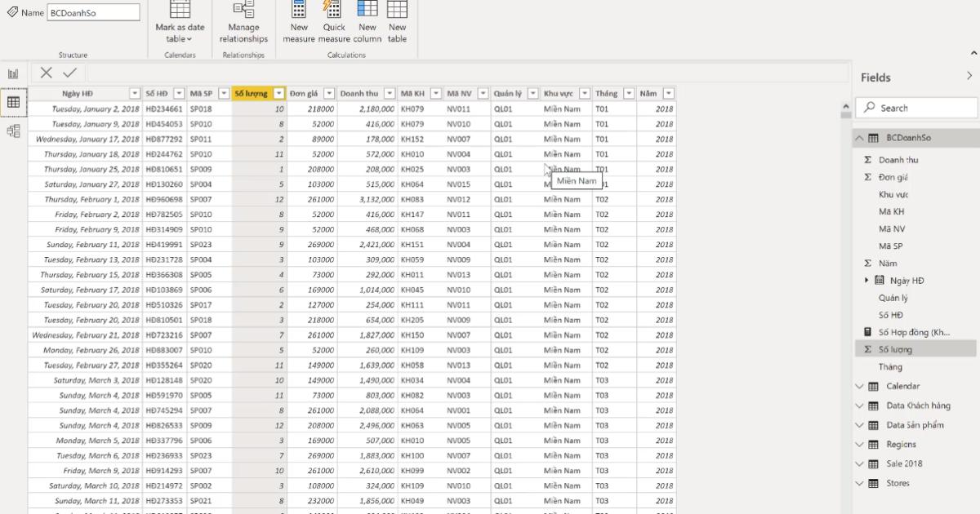This screenshot has width=980, height=514.
Task: Collapse the Fields pane with arrow
Action: coord(969,76)
